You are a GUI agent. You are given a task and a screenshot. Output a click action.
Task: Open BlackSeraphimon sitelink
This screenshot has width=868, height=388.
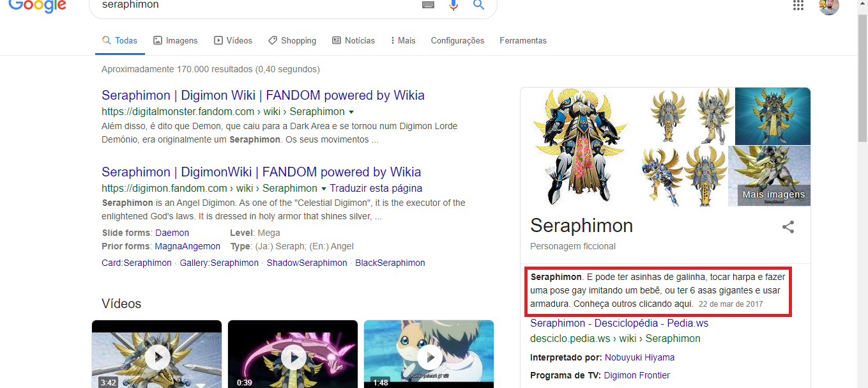pos(390,263)
